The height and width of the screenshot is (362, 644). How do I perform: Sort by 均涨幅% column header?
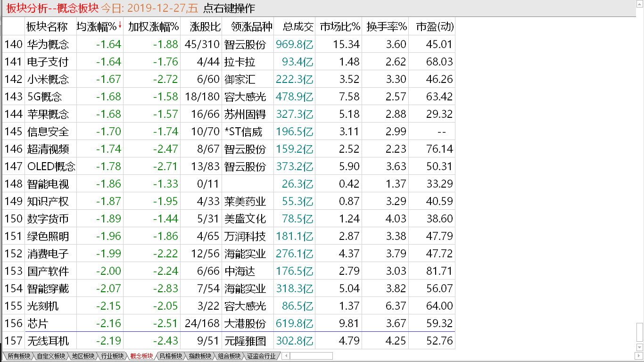coord(97,26)
